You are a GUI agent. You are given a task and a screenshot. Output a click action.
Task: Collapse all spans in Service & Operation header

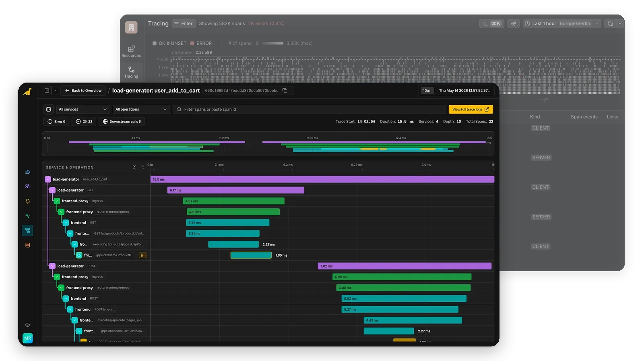pos(134,167)
